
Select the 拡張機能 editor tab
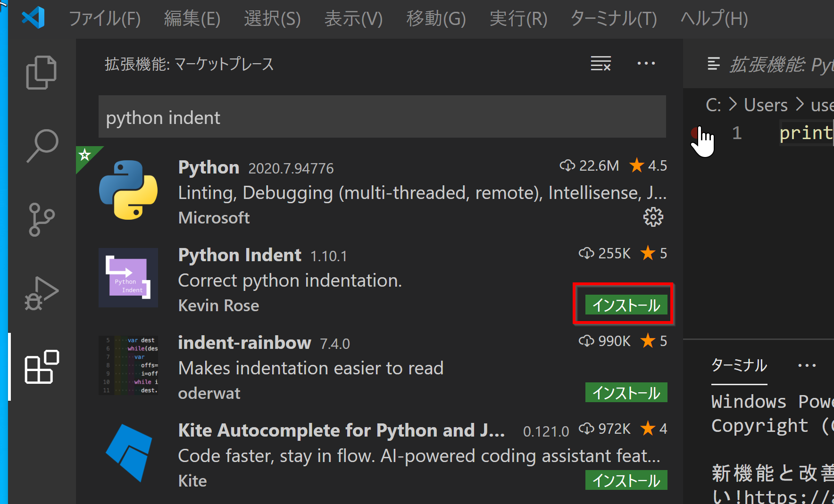tap(781, 65)
